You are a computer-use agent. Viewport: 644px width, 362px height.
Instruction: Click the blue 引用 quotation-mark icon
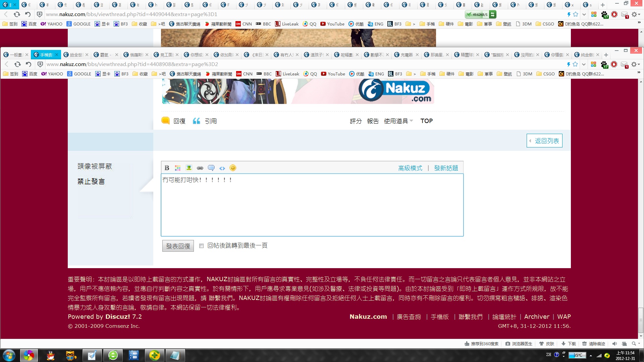197,121
